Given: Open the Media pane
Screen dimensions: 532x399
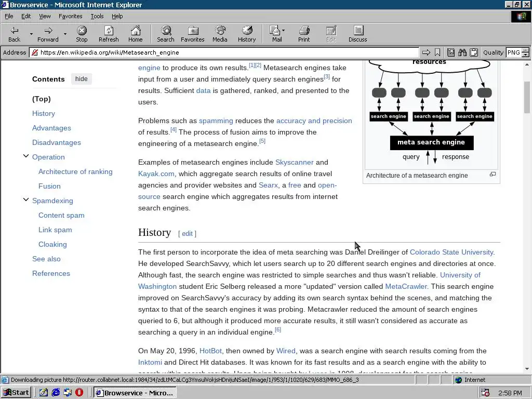Looking at the screenshot, I should (220, 34).
